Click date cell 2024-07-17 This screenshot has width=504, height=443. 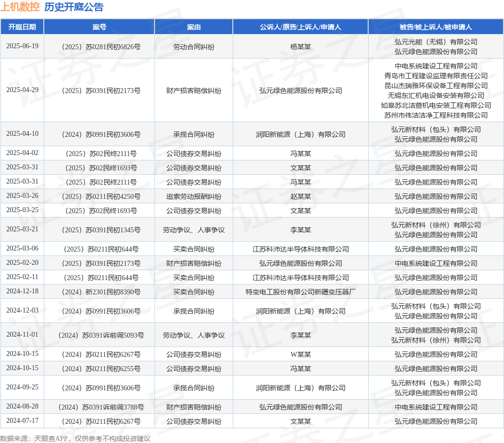click(22, 421)
